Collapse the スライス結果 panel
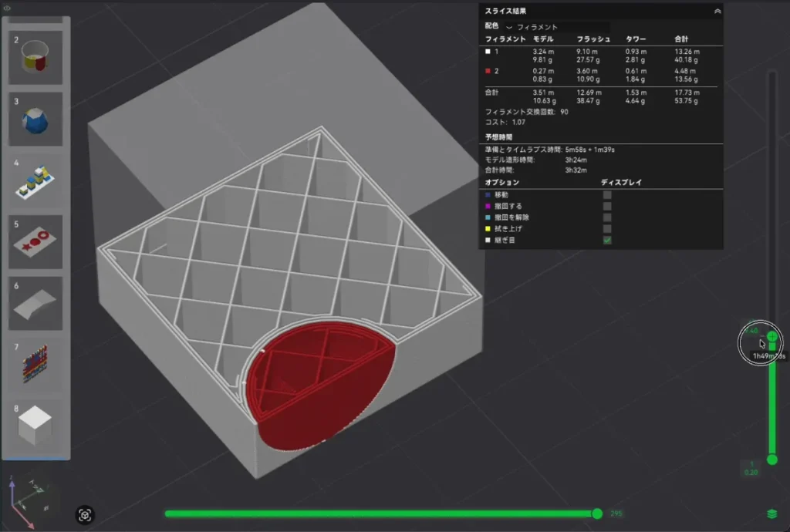This screenshot has height=532, width=790. (x=717, y=11)
